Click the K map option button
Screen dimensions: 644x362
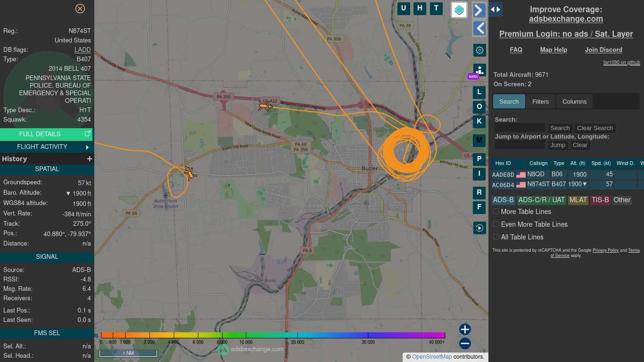pos(479,121)
